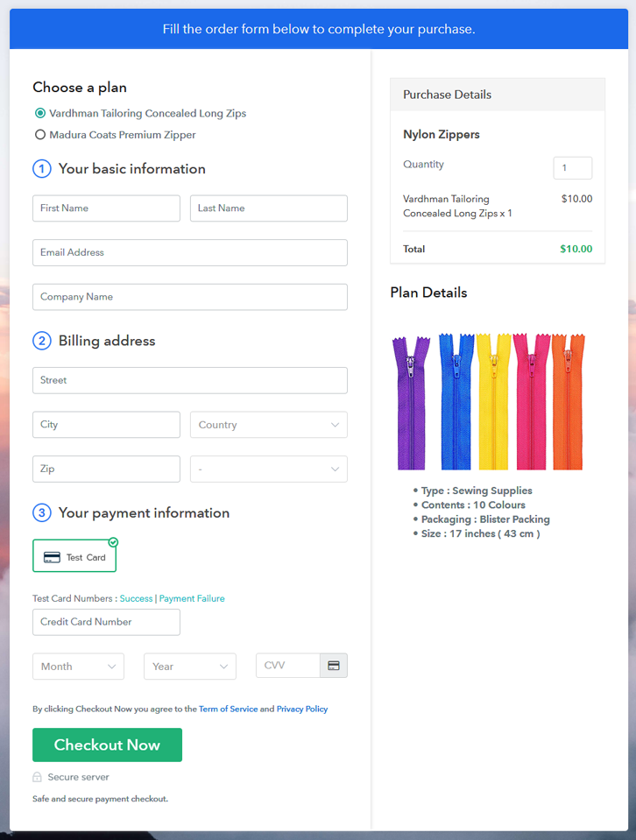This screenshot has width=636, height=840.
Task: Click the 'Size : 17 inches ( 43 cm )' text
Action: (x=480, y=533)
